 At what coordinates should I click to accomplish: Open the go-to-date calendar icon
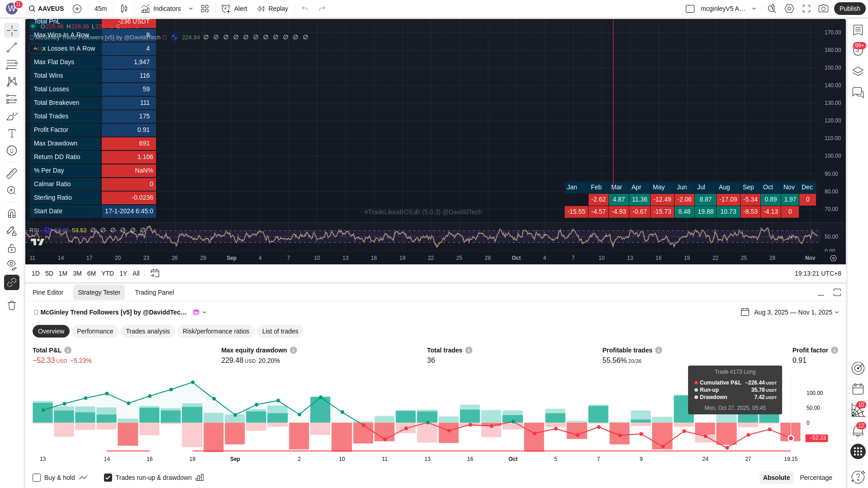pos(155,273)
